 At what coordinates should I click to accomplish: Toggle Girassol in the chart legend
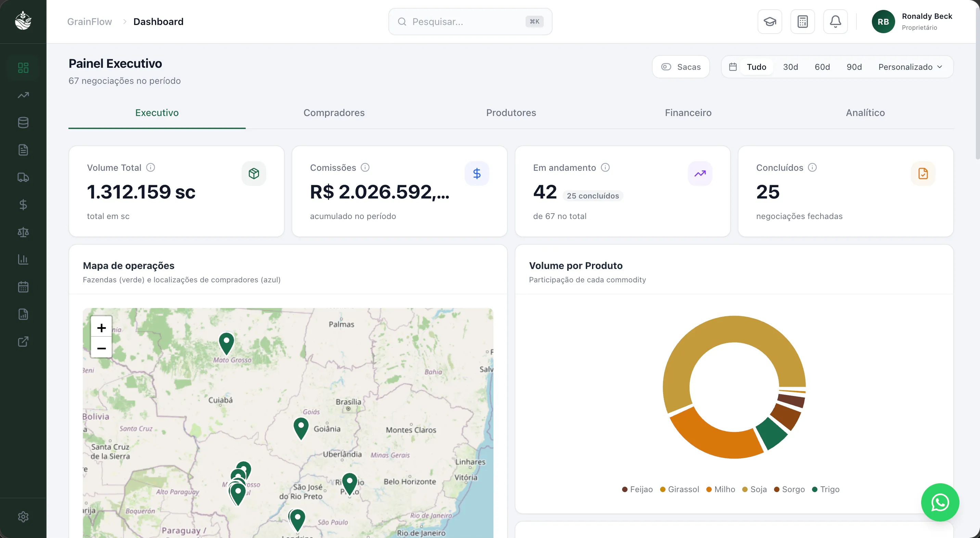pos(680,489)
